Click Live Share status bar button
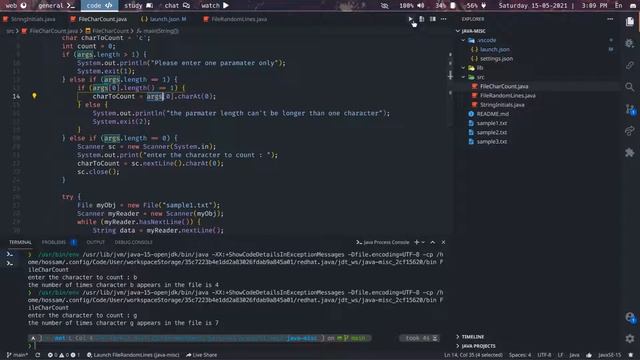Screen dimensions: 640x360 [202, 355]
